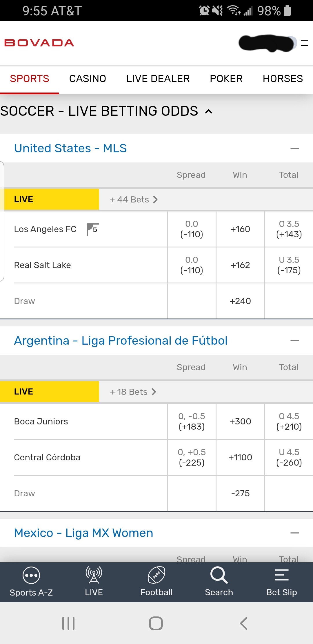
Task: Open the Sports A-Z menu icon
Action: pos(31,575)
